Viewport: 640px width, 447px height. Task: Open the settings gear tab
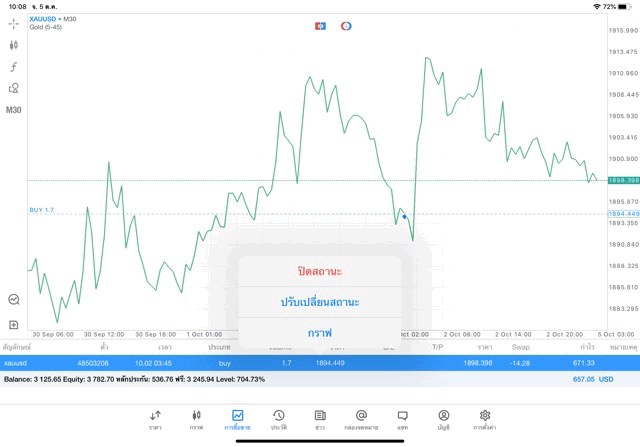click(485, 418)
